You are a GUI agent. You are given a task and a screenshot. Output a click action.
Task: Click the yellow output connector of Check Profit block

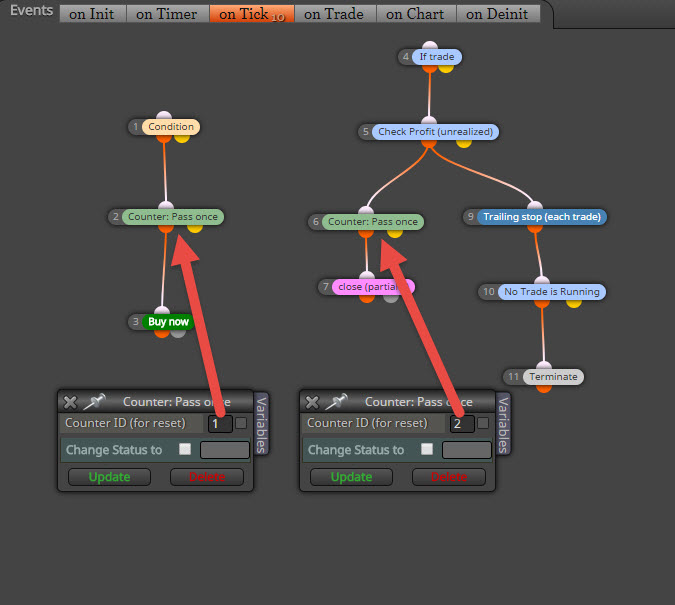464,143
